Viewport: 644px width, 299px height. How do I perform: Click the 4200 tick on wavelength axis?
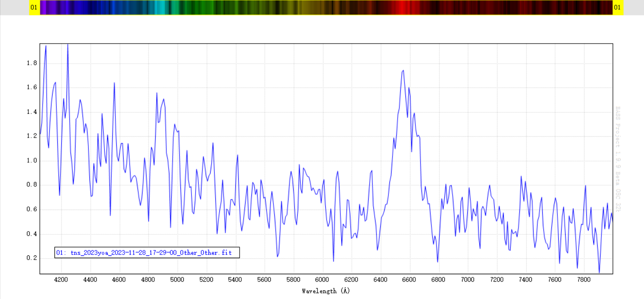pos(61,279)
